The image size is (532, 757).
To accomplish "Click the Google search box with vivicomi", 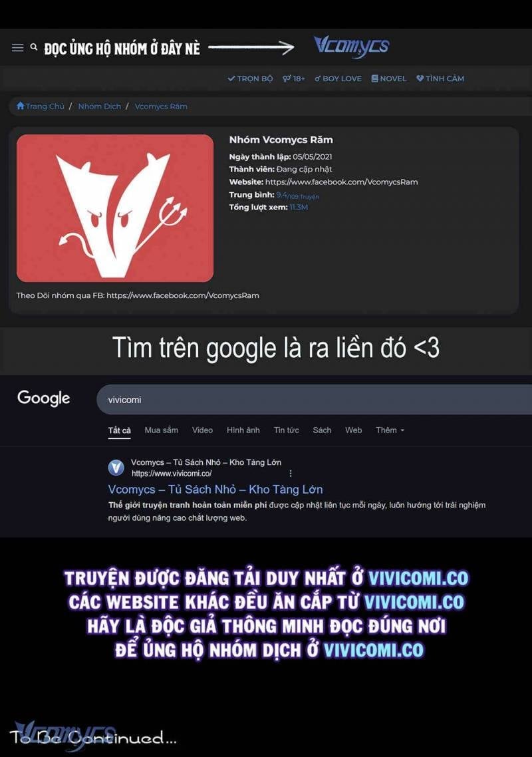I will click(315, 400).
